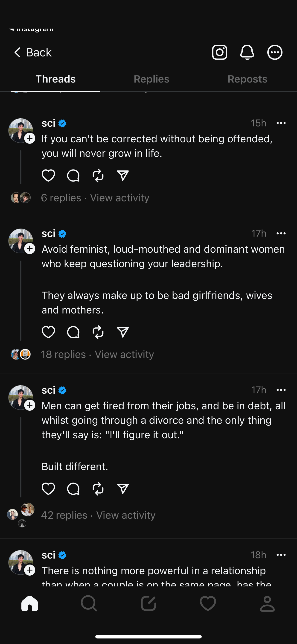Like the "can't be corrected" post
This screenshot has height=644, width=297.
(x=48, y=175)
